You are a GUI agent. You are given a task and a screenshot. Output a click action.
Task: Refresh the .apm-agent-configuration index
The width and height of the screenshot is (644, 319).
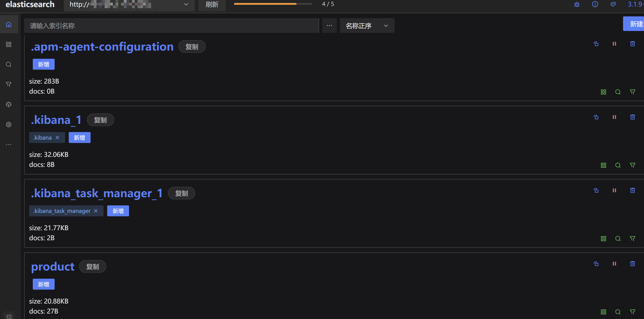(x=596, y=44)
